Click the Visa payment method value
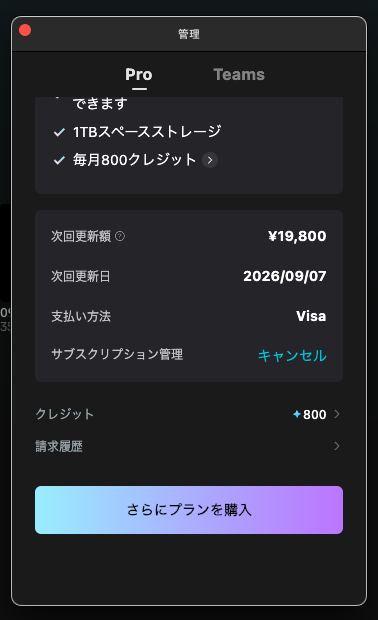378x620 pixels. coord(311,316)
